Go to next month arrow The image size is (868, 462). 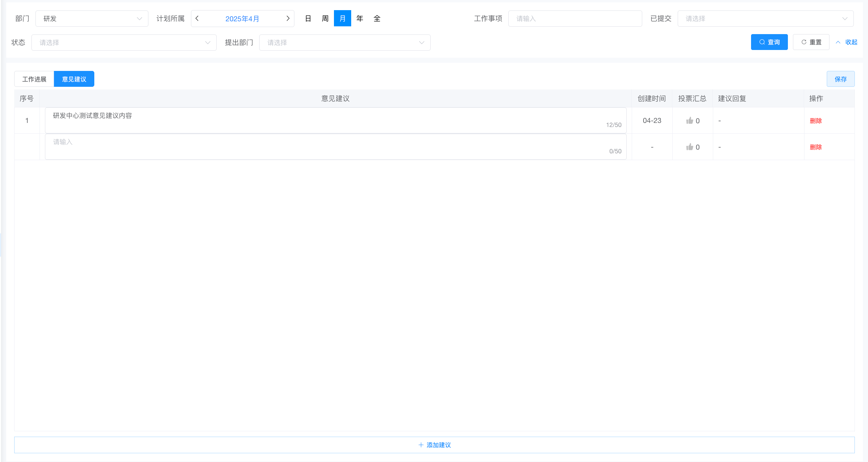click(x=288, y=19)
